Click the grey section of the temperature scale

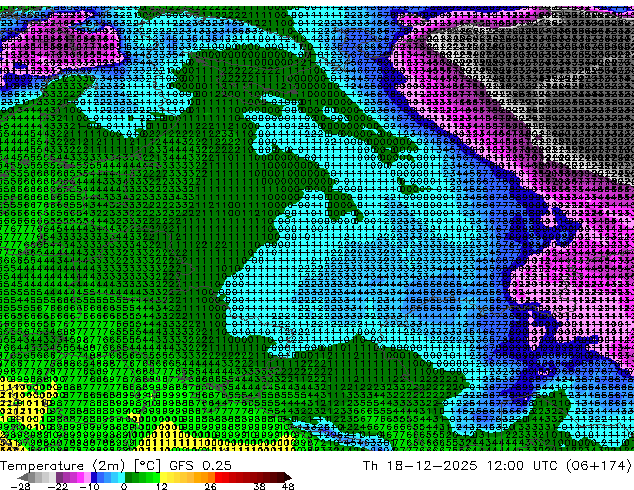tap(38, 477)
